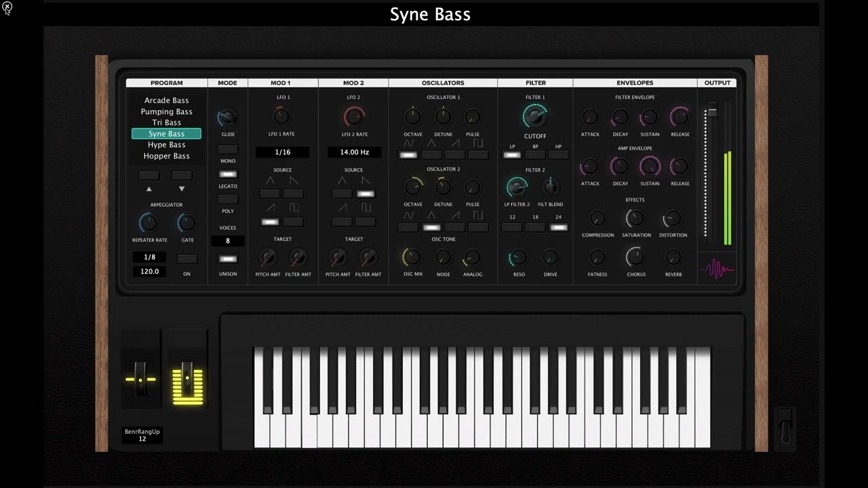Enable Poly mode
The height and width of the screenshot is (488, 868).
click(x=228, y=199)
